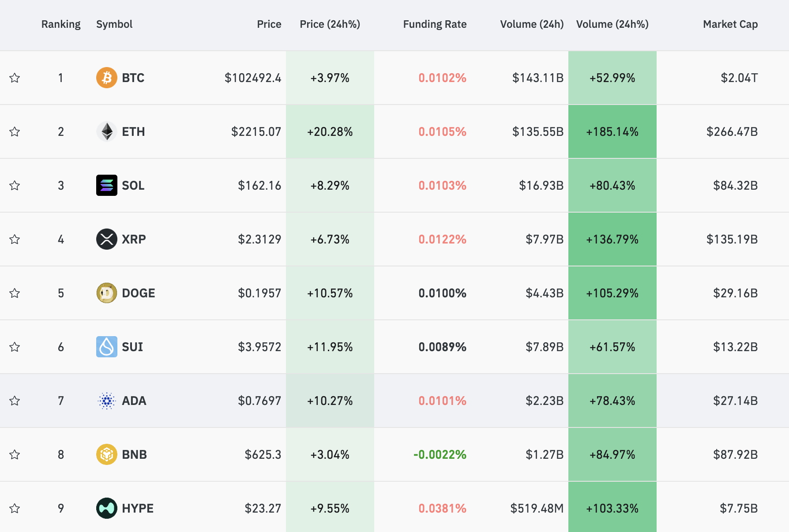Toggle the favorite star for ETH
This screenshot has height=532, width=789.
tap(15, 131)
